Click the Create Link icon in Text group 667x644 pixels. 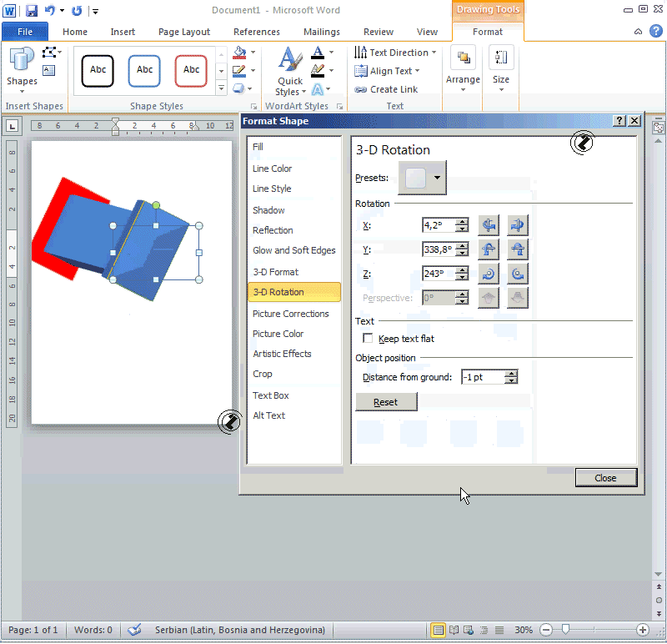[x=361, y=90]
